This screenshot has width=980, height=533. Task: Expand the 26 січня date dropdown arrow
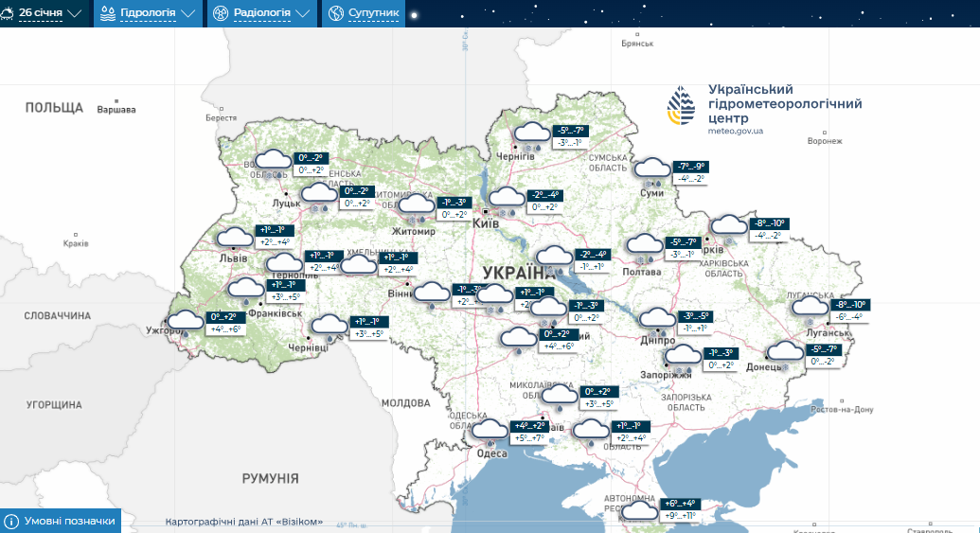pos(75,13)
